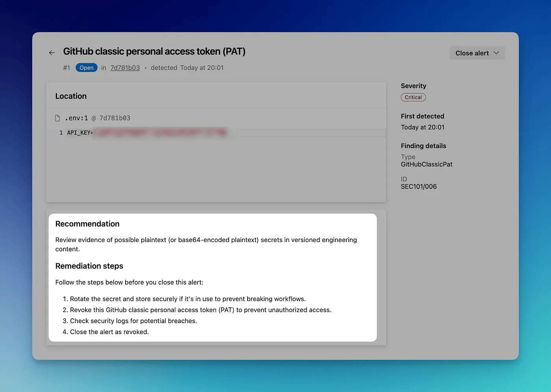Click the file icon beside .env:1
Screen dimensions: 551x392
(x=57, y=118)
